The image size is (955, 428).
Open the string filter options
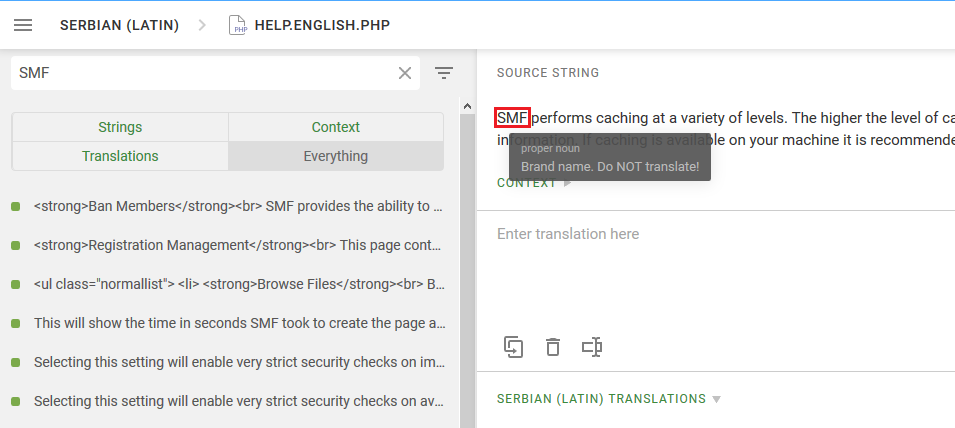pyautogui.click(x=444, y=73)
